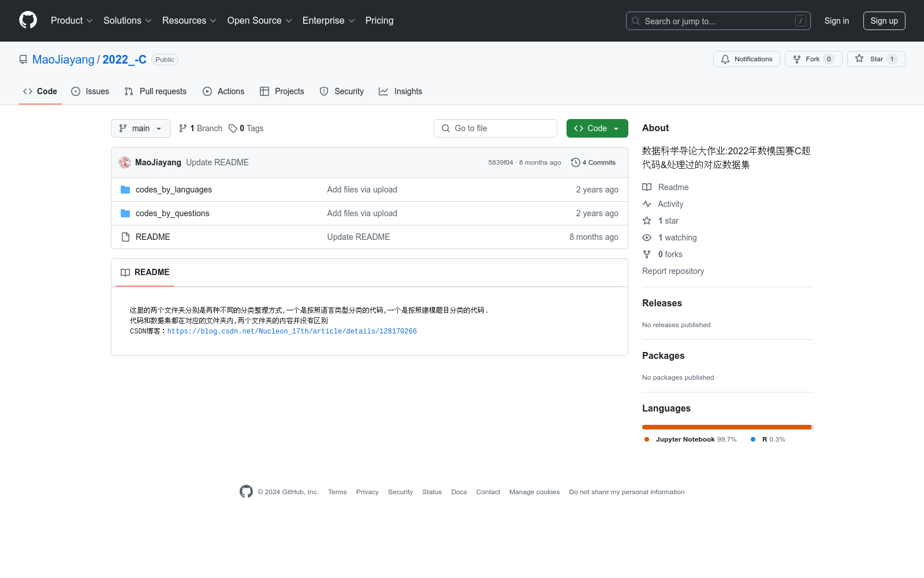Click the R 0.3% language label
Image resolution: width=924 pixels, height=578 pixels.
[768, 439]
